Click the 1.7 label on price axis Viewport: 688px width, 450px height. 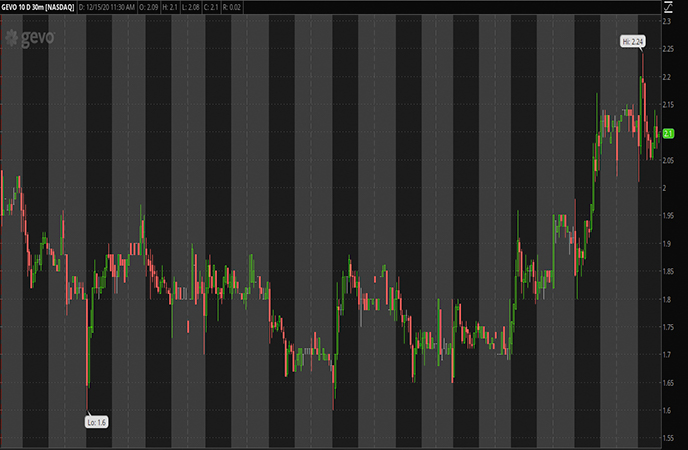(667, 355)
